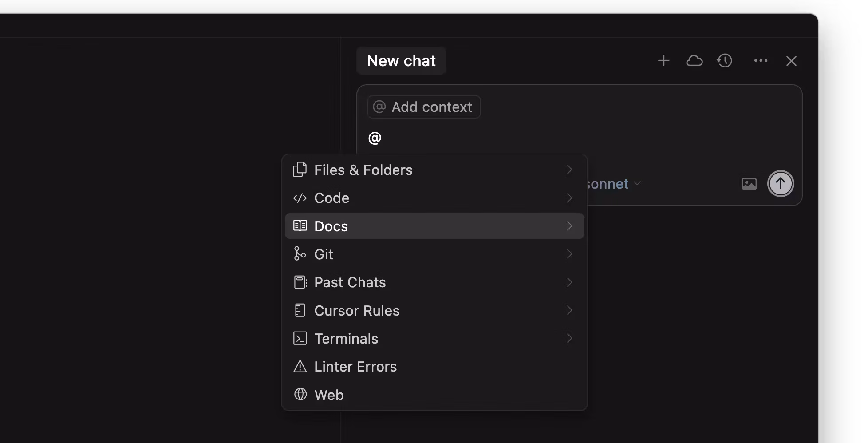Send message with the up-arrow button
868x443 pixels.
[781, 184]
